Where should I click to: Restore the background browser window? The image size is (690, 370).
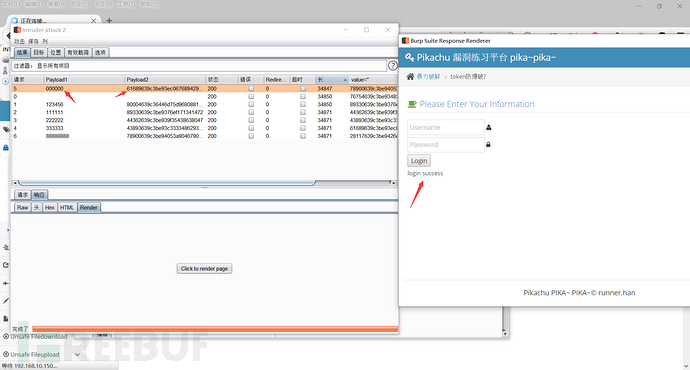click(x=659, y=6)
